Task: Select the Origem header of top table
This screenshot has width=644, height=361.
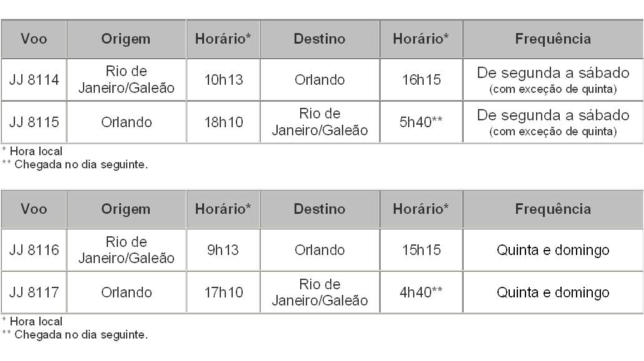Action: [126, 39]
